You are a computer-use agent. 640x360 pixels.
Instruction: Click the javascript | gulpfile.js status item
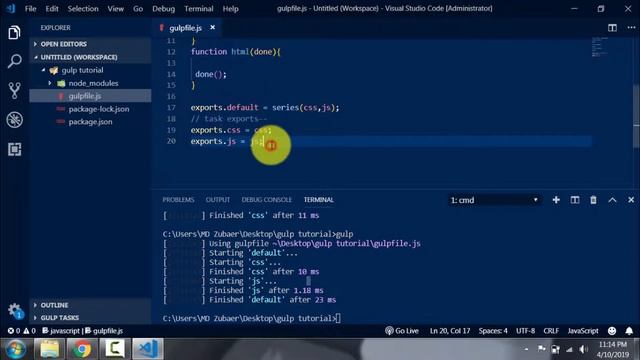[x=82, y=331]
